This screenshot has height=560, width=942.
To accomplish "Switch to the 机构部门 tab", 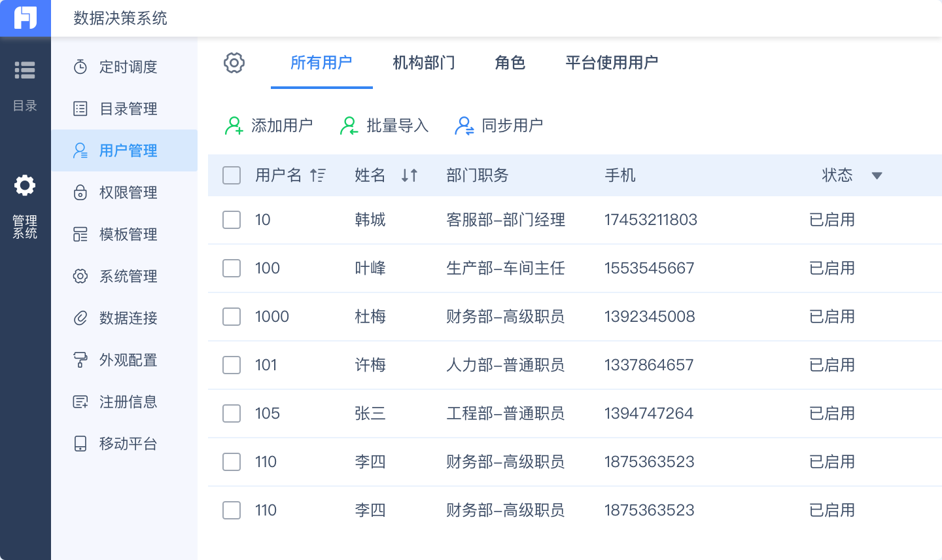I will pos(423,63).
